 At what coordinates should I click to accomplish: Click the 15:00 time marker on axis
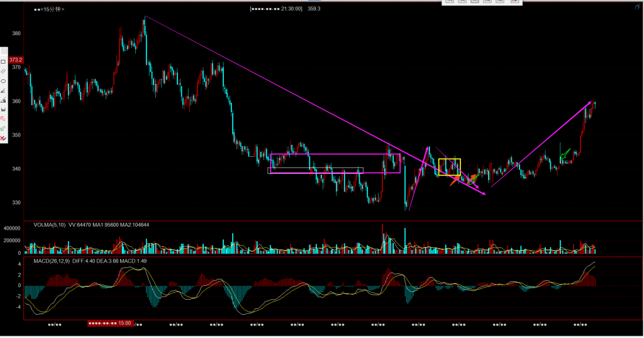110,323
